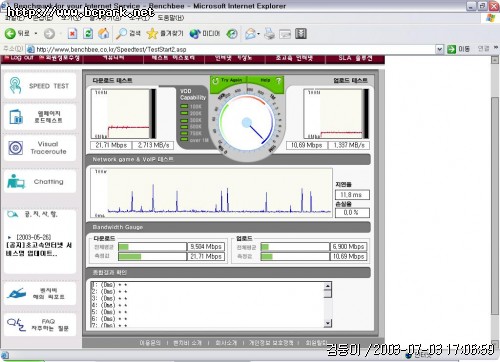Open the SLA 솔루션 nav tab
The width and height of the screenshot is (500, 362).
(355, 58)
